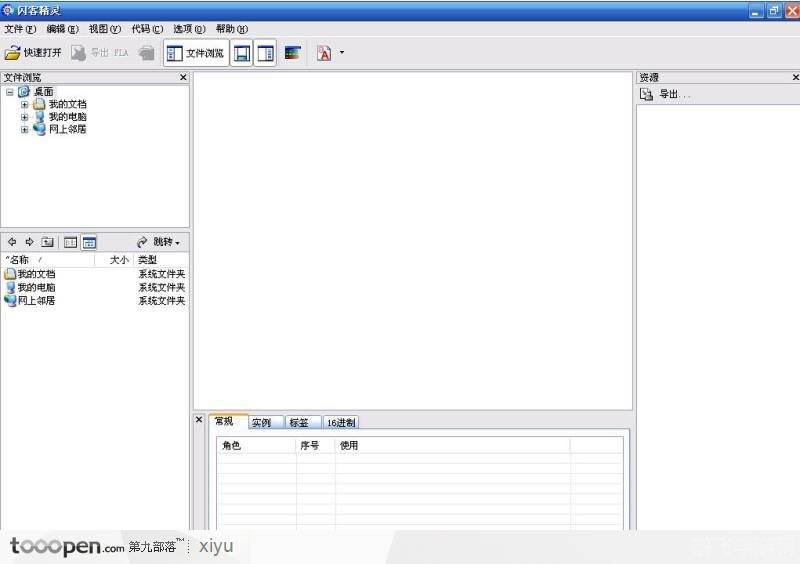The image size is (800, 564).
Task: Collapse the 桌面 tree node
Action: tap(10, 92)
